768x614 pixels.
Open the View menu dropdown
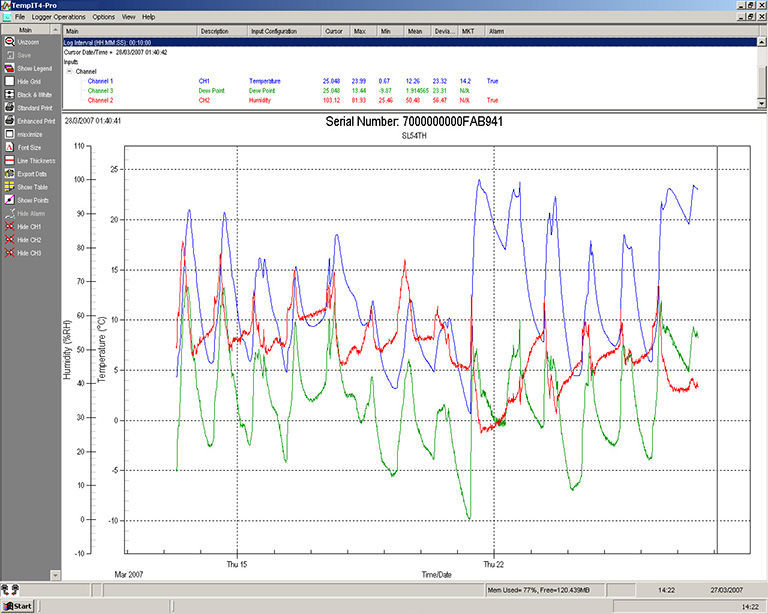[129, 17]
